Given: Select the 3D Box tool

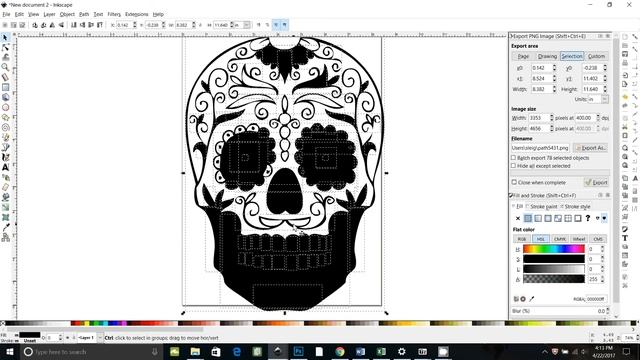Looking at the screenshot, I should tap(5, 98).
